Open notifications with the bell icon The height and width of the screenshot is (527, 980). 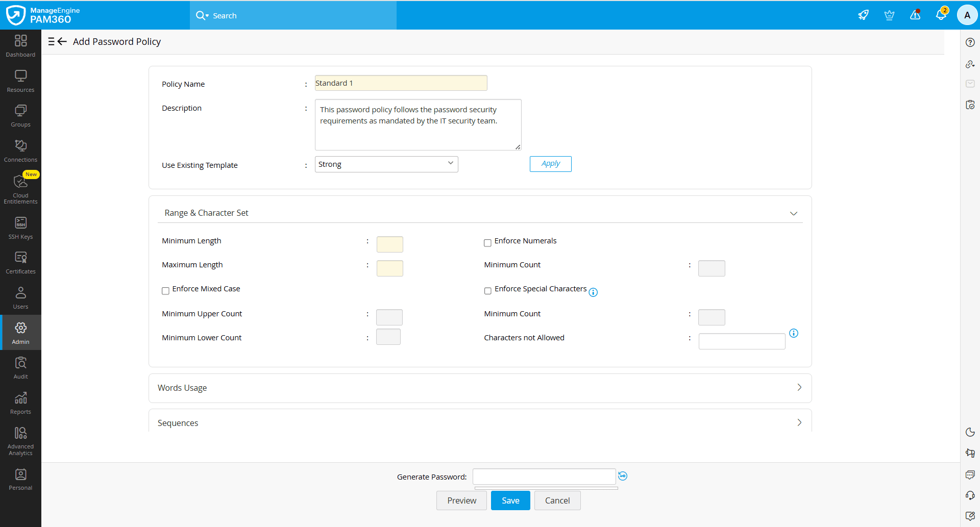[x=941, y=15]
